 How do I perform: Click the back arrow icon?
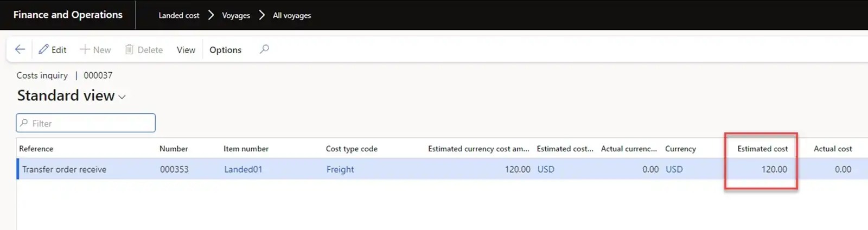tap(20, 49)
